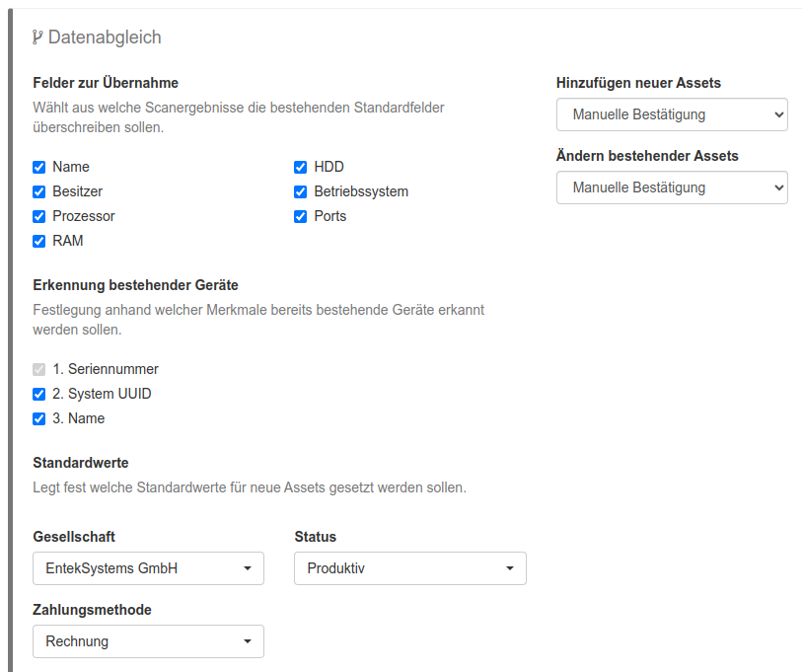802x672 pixels.
Task: Disable the Prozessor checkbox
Action: click(39, 216)
